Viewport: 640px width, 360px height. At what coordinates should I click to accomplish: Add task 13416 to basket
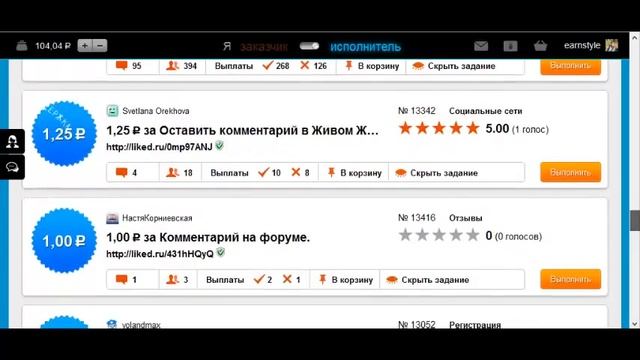[x=346, y=280]
